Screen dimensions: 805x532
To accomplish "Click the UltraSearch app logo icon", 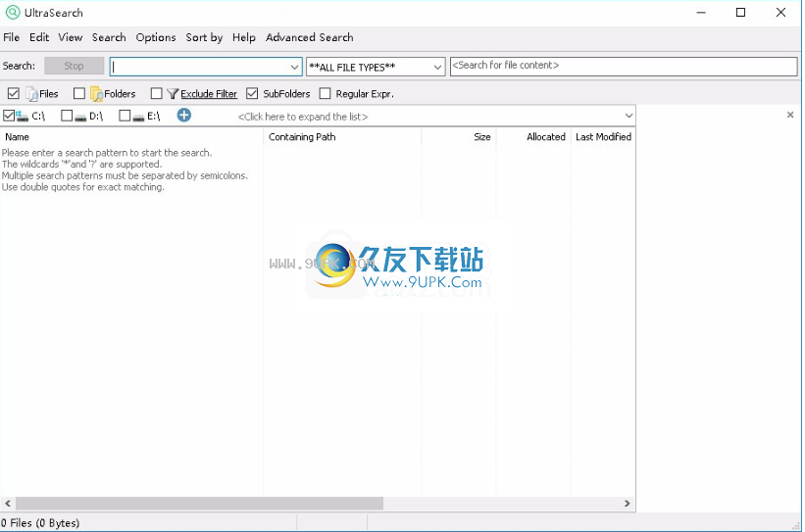I will pyautogui.click(x=13, y=13).
